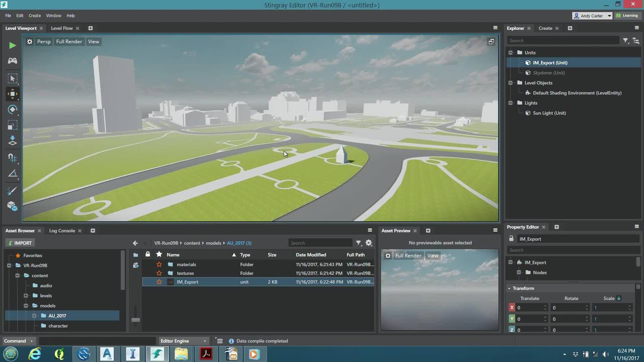Open the cube geometry tool

[13, 206]
